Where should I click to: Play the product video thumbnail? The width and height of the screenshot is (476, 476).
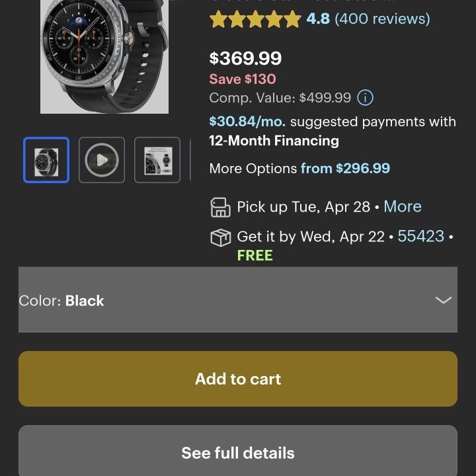(x=102, y=160)
